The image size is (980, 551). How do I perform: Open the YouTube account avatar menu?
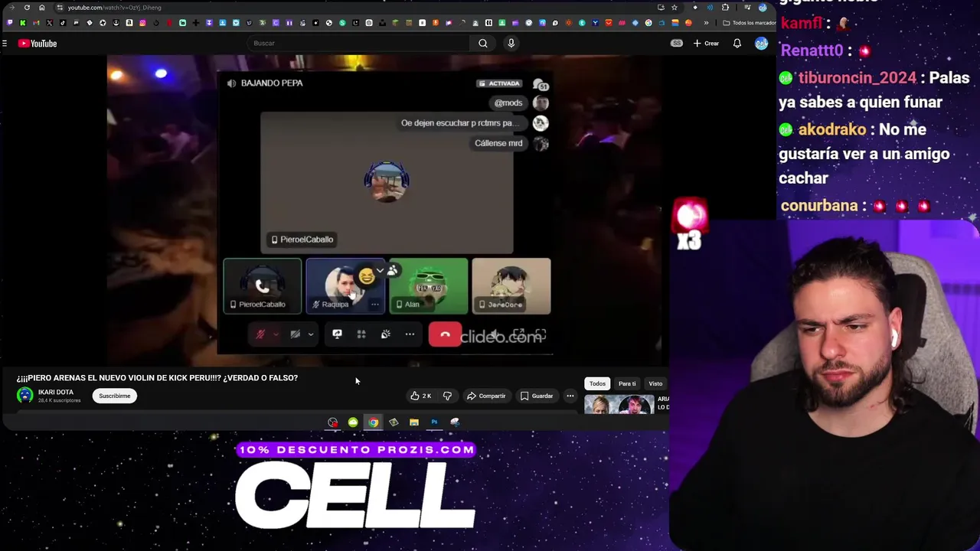(x=761, y=44)
